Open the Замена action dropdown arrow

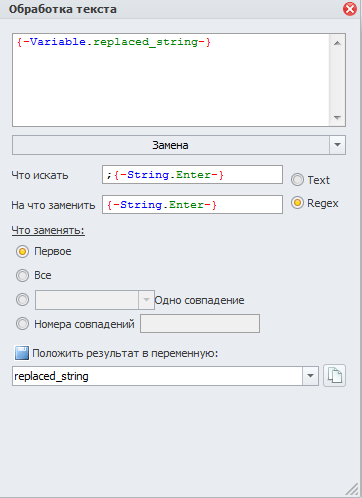pyautogui.click(x=337, y=145)
